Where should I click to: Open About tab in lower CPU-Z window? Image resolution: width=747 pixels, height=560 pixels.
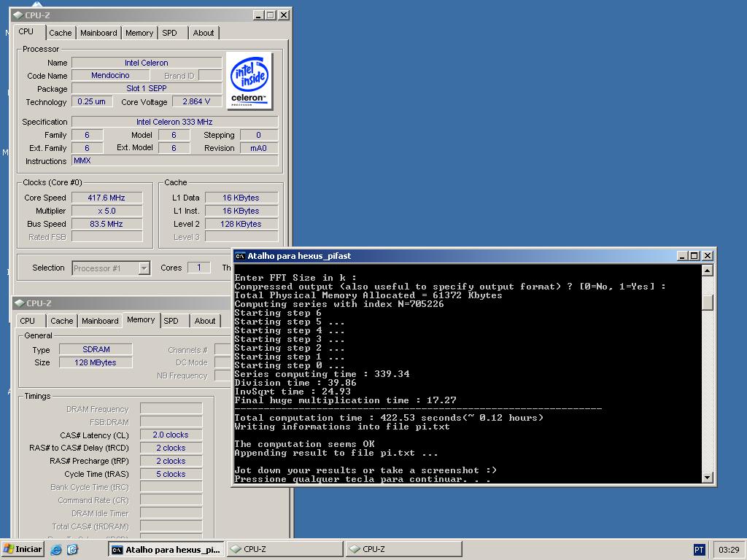point(205,321)
